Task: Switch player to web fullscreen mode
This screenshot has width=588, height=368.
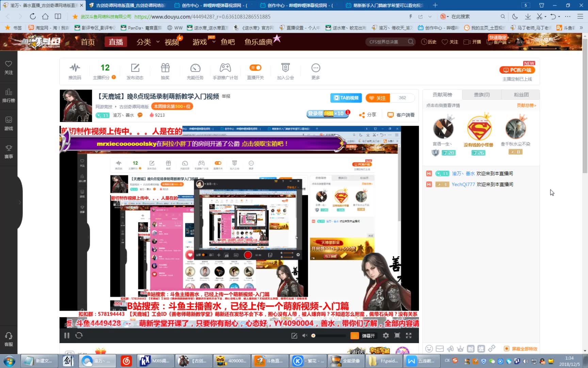Action: click(397, 335)
